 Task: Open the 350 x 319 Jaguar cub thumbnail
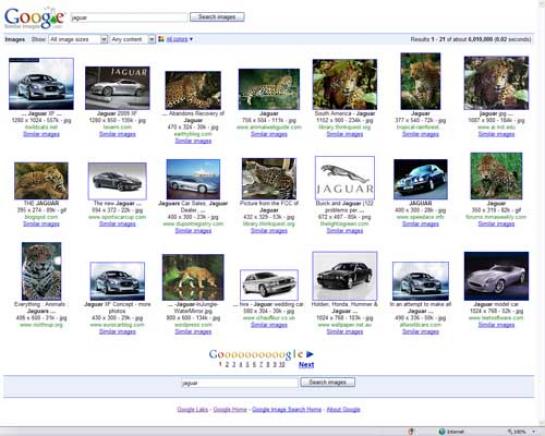(x=496, y=176)
